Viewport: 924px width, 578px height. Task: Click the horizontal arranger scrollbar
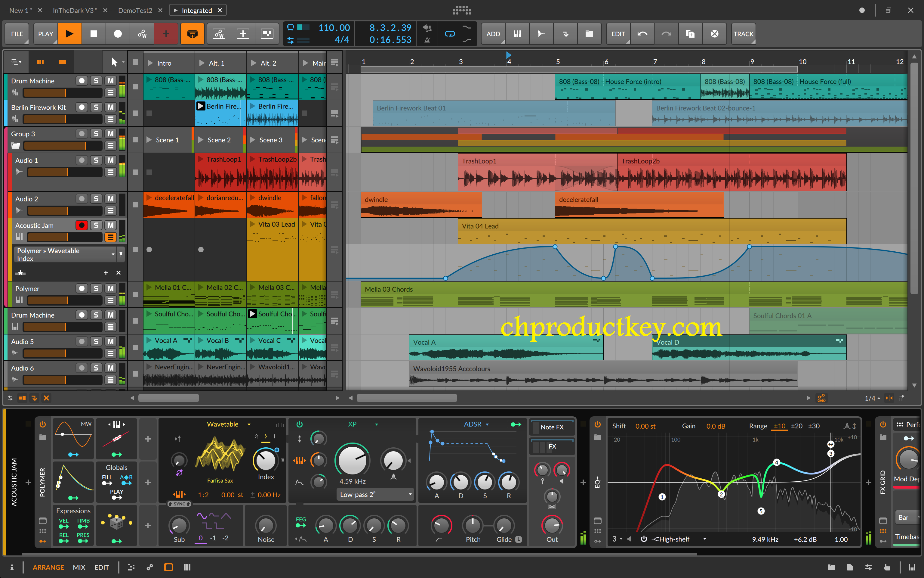[407, 398]
